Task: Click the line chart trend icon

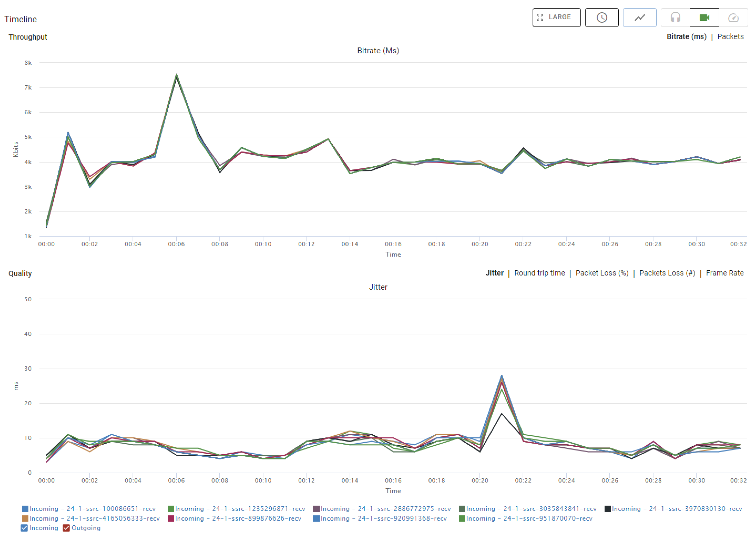Action: [x=639, y=17]
